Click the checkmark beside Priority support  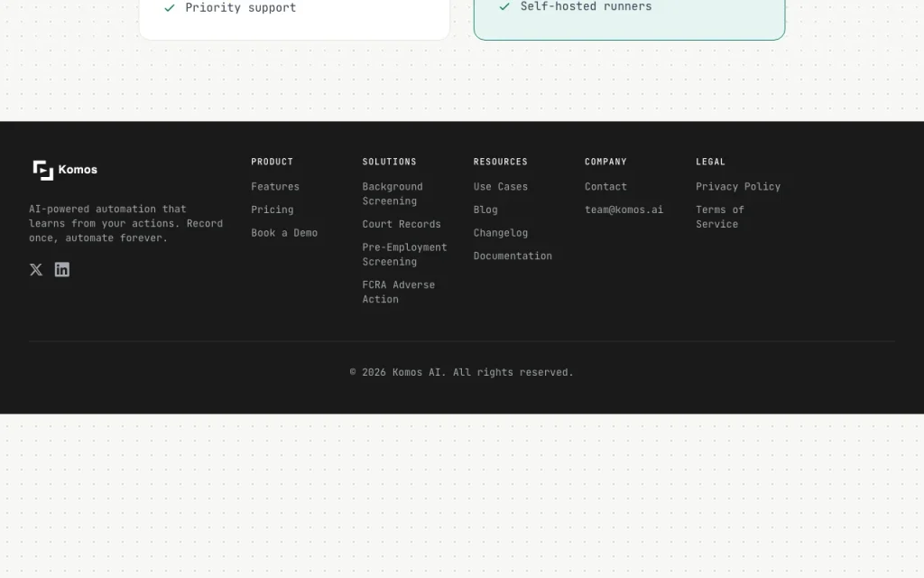point(170,7)
